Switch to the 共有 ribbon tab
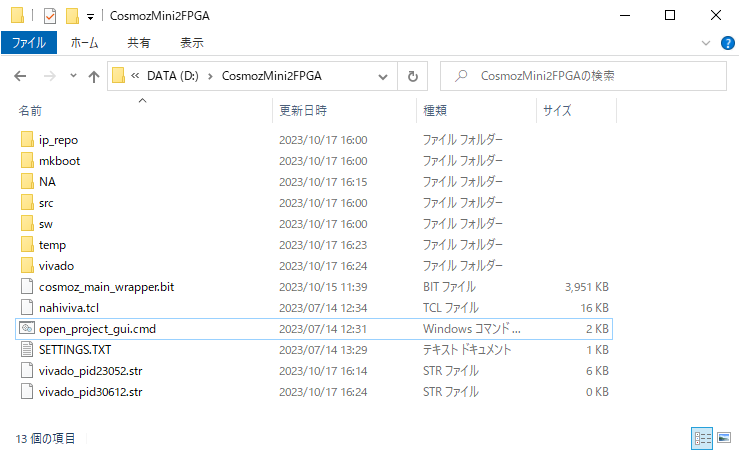Viewport: 740px width, 451px height. click(139, 43)
